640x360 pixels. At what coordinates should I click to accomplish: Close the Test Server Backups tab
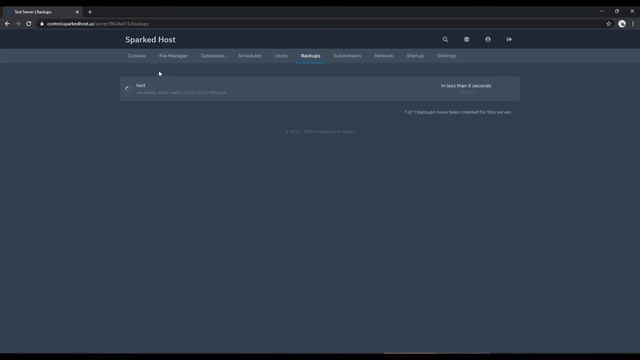coord(77,12)
